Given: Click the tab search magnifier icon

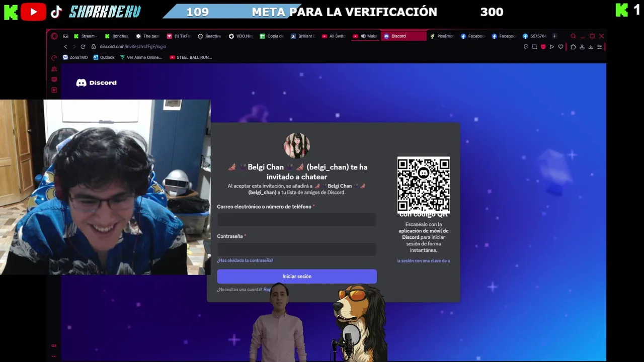Looking at the screenshot, I should coord(573,36).
